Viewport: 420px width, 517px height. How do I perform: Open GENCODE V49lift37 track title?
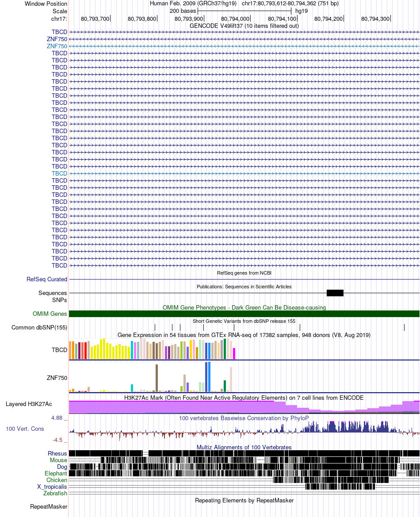[244, 26]
